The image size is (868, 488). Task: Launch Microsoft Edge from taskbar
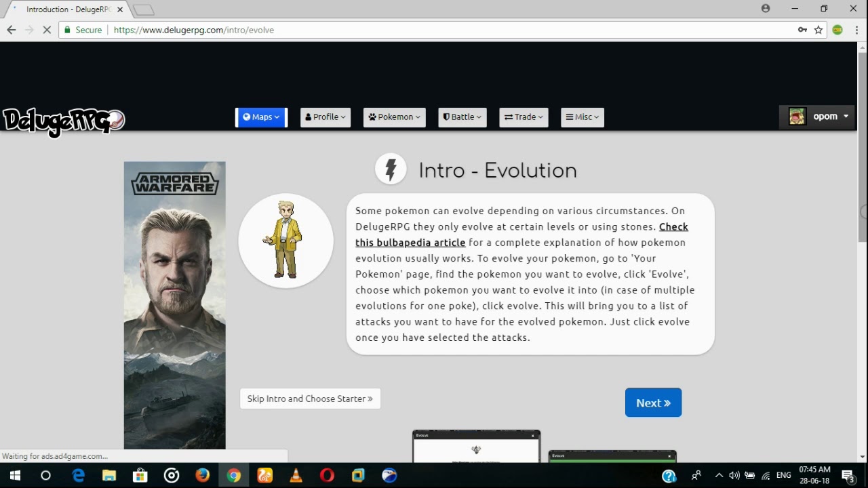tap(78, 475)
